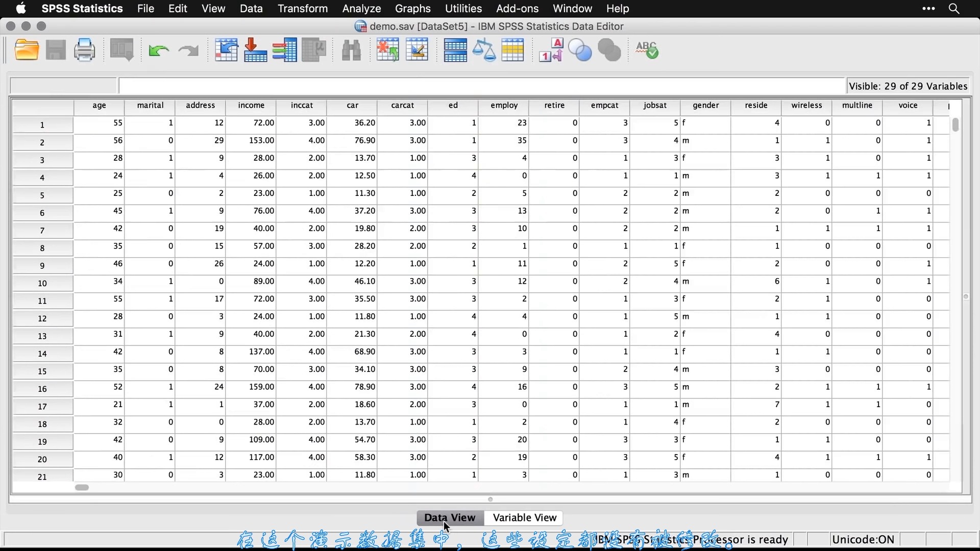The height and width of the screenshot is (551, 980).
Task: Click Visible: 29 of 29 Variables label
Action: [x=908, y=86]
